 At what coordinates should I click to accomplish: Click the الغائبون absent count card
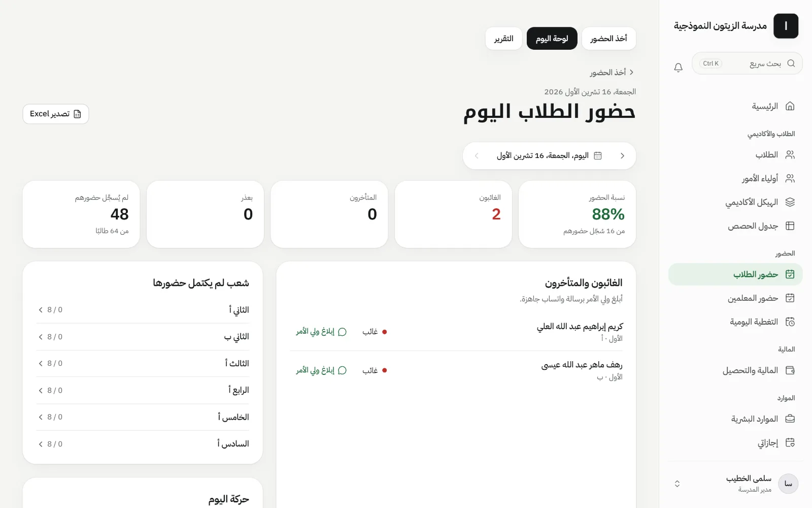click(453, 214)
